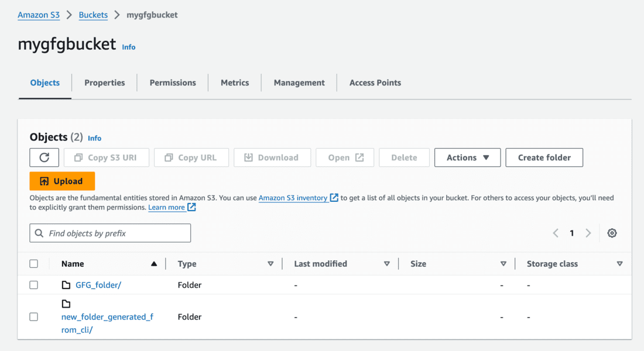The width and height of the screenshot is (644, 351).
Task: Check the new_folder_generated_from_cli/ row checkbox
Action: (34, 316)
